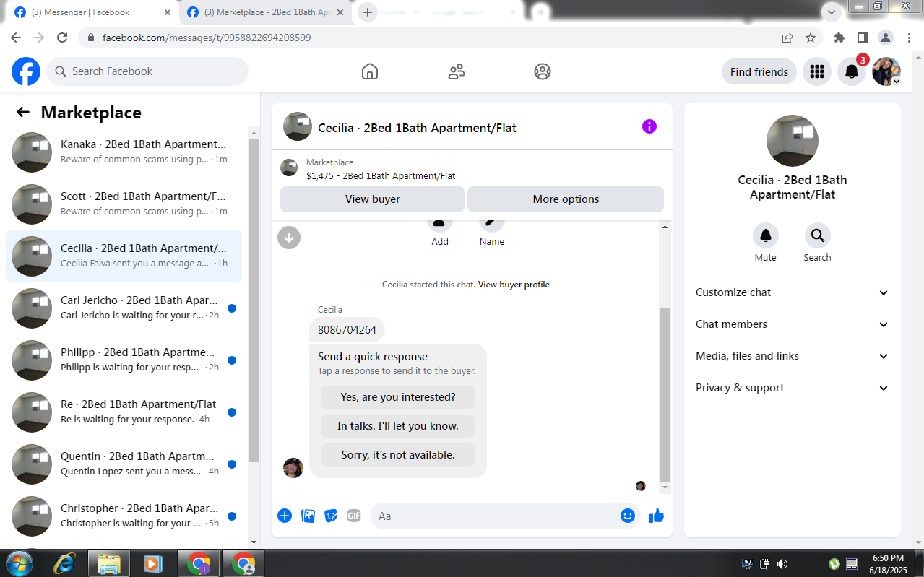924x577 pixels.
Task: Open the apps grid menu
Action: click(817, 71)
